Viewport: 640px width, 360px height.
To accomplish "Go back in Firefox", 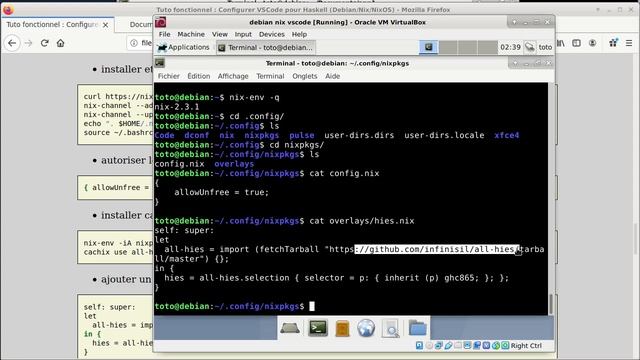I will [12, 43].
